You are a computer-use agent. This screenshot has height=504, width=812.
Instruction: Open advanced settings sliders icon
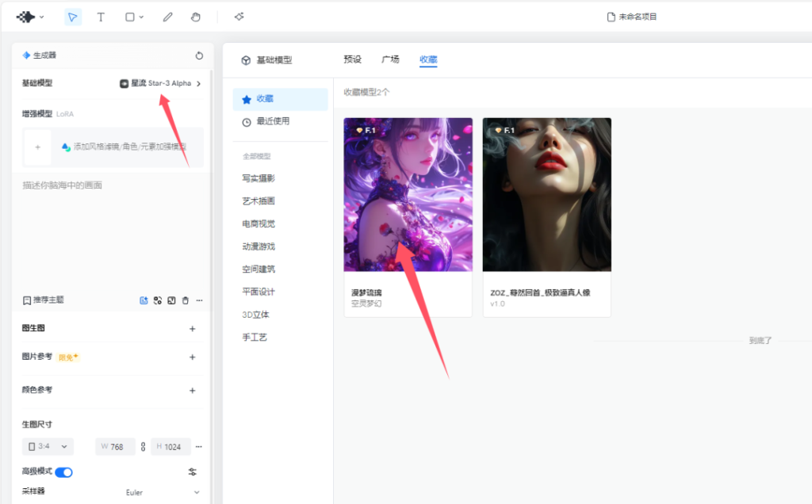192,472
